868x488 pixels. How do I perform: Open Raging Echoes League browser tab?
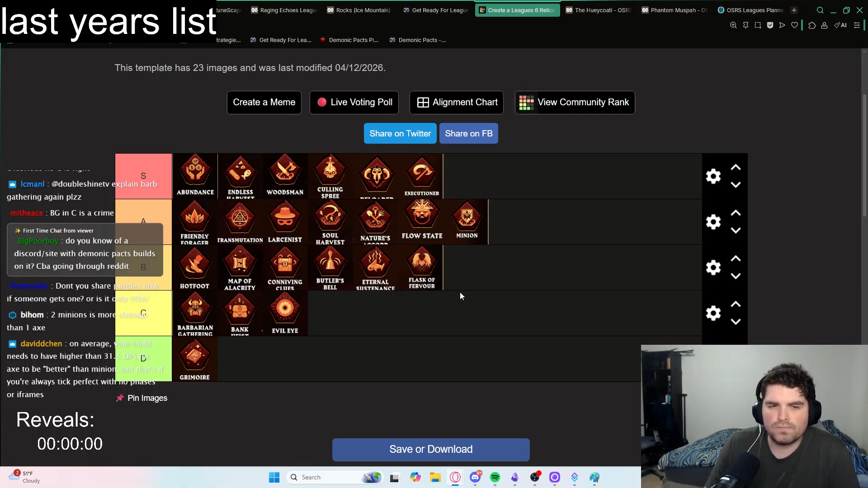point(284,10)
